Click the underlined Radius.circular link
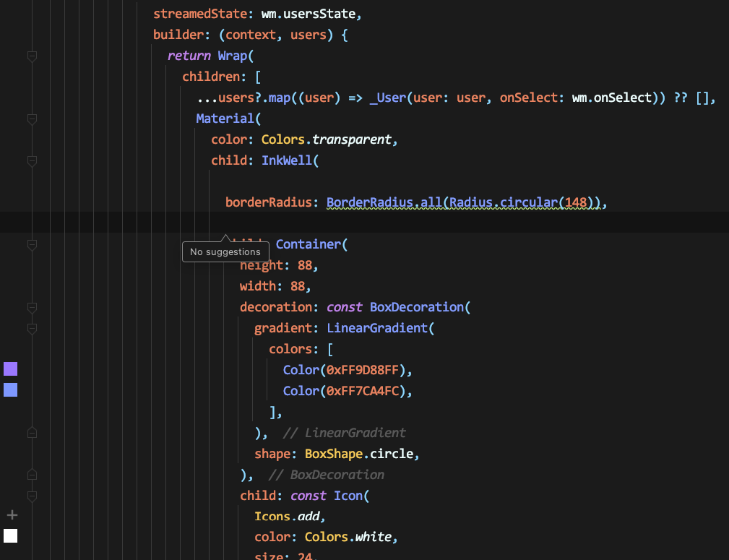Screen dimensions: 729x560 pos(506,202)
